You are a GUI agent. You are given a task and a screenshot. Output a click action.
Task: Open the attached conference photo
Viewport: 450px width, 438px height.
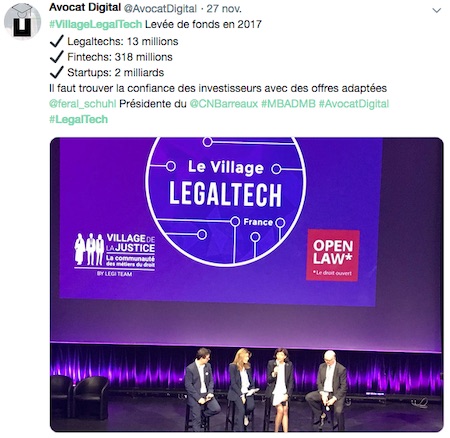point(247,284)
